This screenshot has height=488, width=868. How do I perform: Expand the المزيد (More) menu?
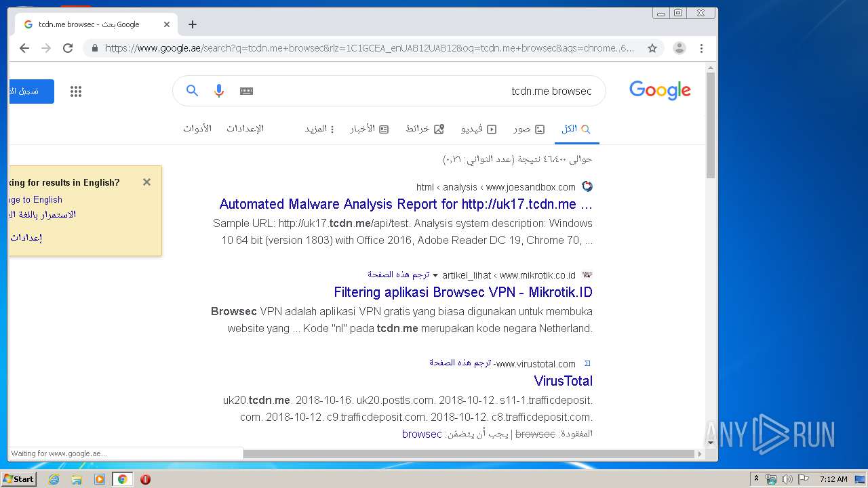click(319, 129)
